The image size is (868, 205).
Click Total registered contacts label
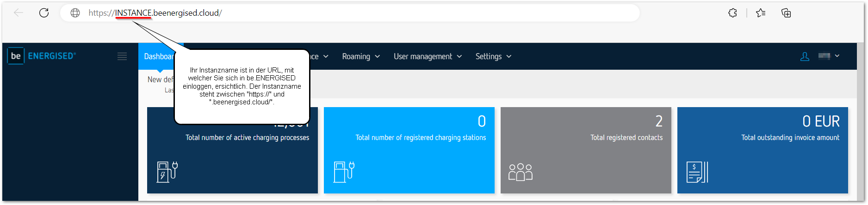(626, 138)
